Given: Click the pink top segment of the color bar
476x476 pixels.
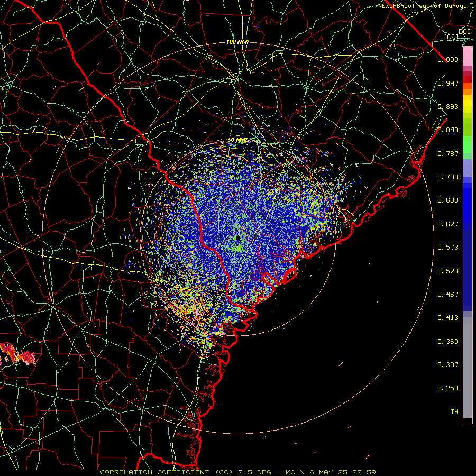Looking at the screenshot, I should click(x=467, y=57).
